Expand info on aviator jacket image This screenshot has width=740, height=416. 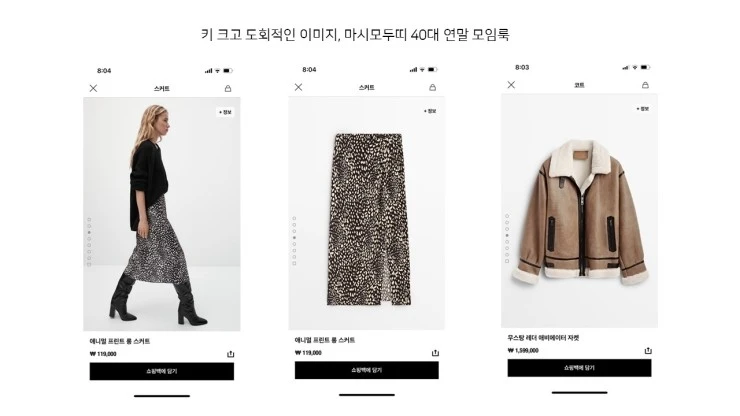tap(643, 109)
